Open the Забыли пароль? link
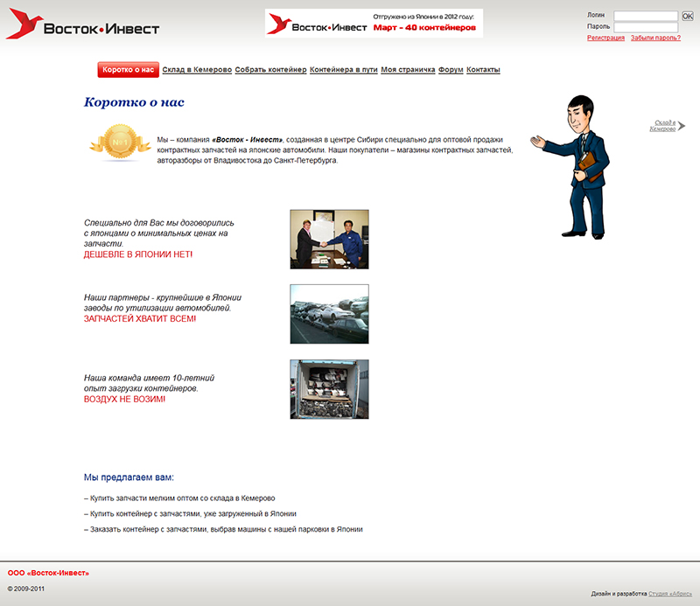 tap(655, 38)
